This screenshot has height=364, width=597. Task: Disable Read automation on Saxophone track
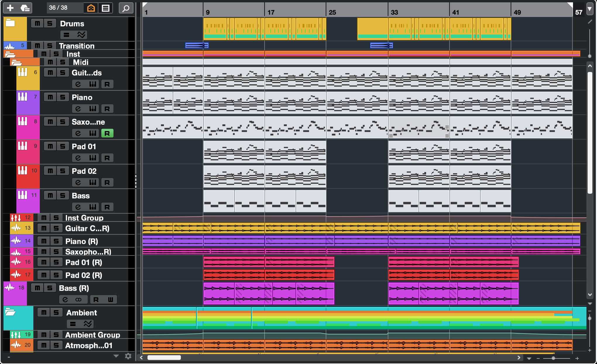point(107,133)
